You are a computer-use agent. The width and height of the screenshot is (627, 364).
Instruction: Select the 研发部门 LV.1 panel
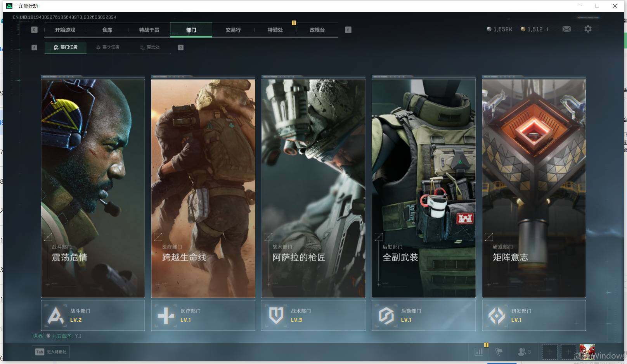(x=534, y=316)
